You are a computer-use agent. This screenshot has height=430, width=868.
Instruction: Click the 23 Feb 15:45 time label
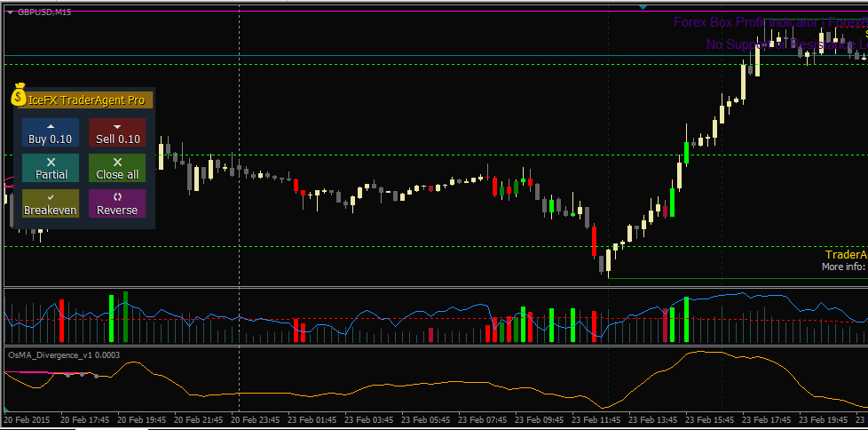[x=709, y=419]
